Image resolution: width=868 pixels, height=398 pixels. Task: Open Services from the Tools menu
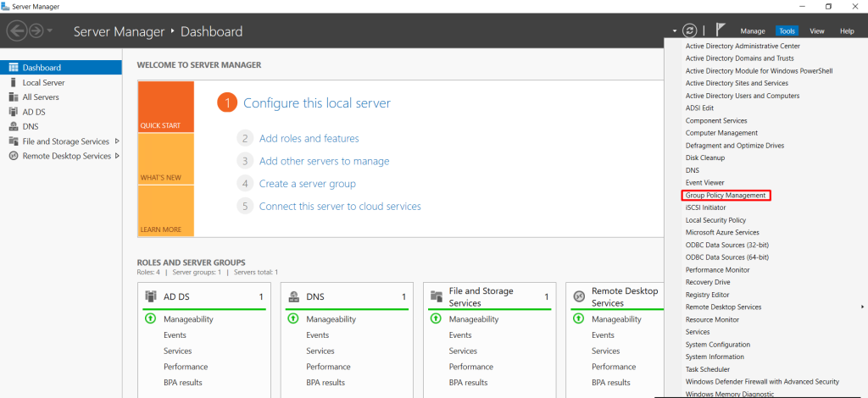(x=698, y=332)
